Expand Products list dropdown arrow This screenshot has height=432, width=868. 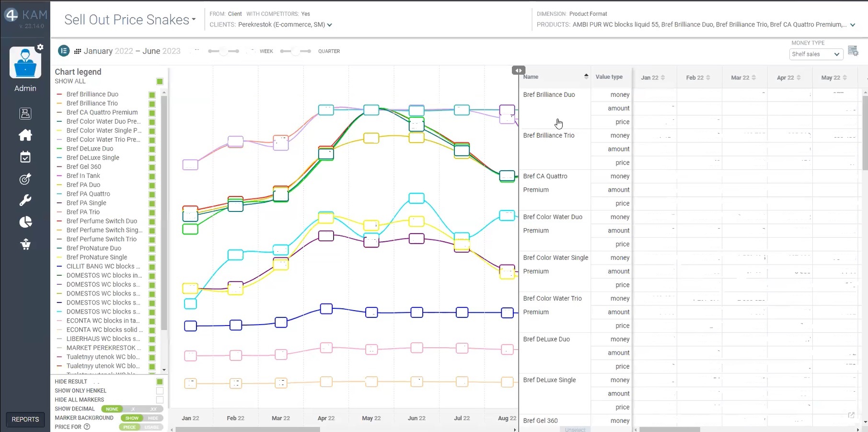coord(853,25)
